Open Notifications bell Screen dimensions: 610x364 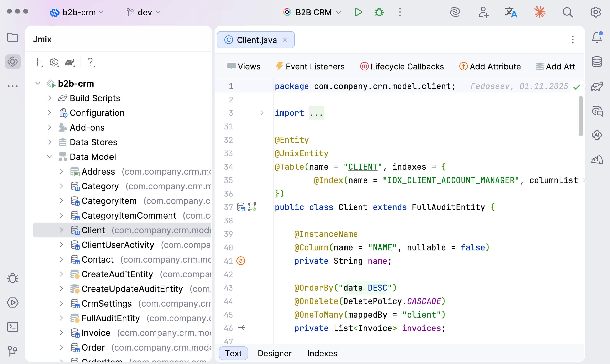pyautogui.click(x=597, y=37)
